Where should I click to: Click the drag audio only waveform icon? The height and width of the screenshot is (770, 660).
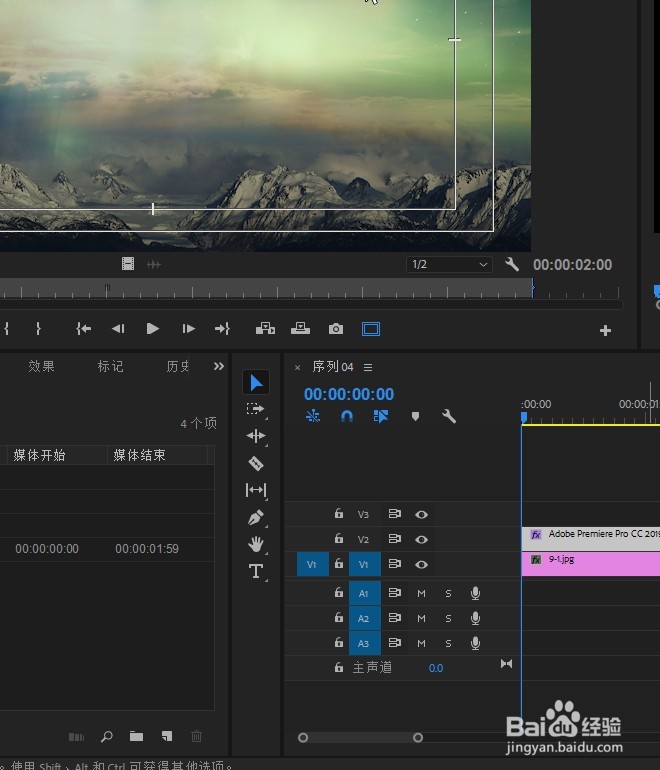pos(154,265)
